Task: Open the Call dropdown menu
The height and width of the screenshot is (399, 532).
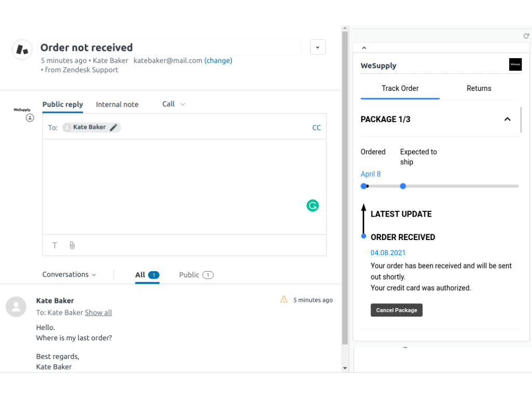Action: [x=174, y=104]
